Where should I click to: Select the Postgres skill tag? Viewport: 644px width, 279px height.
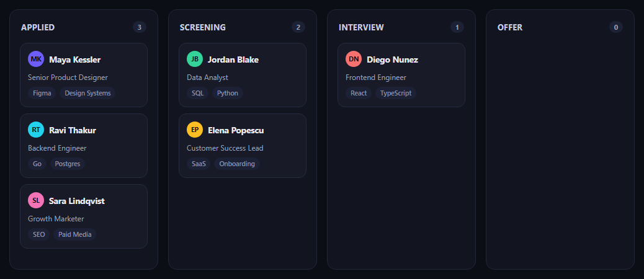tap(68, 164)
